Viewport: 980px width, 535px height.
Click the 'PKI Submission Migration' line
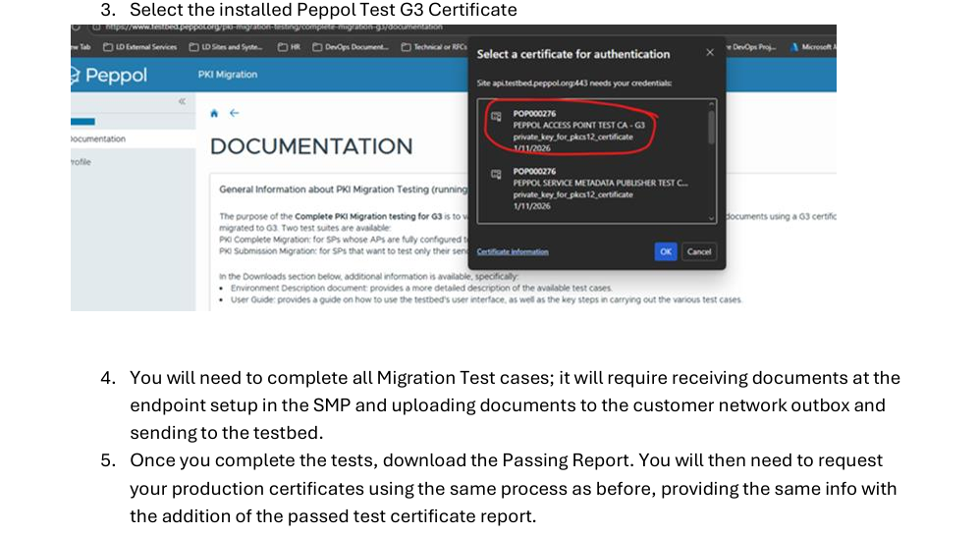(343, 251)
